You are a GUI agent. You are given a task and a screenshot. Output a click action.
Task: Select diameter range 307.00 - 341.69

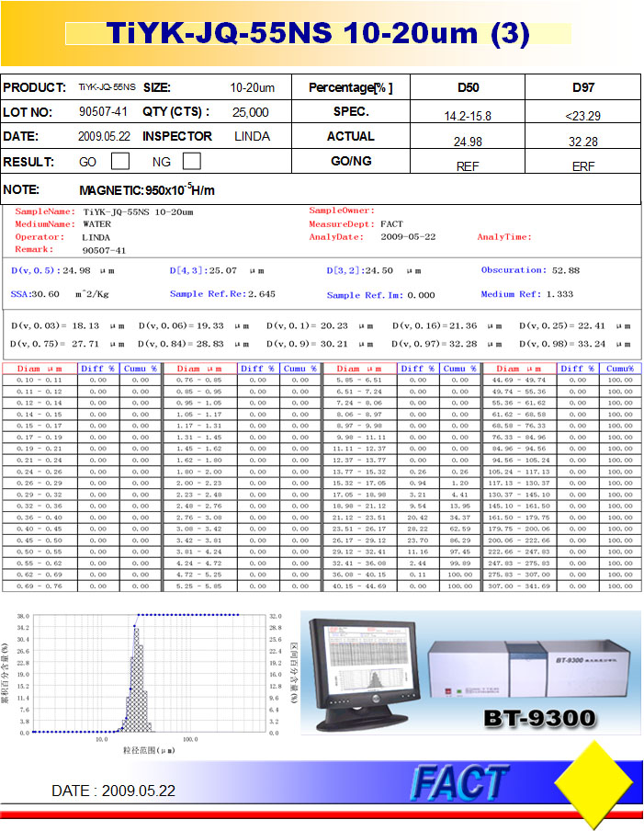point(519,586)
